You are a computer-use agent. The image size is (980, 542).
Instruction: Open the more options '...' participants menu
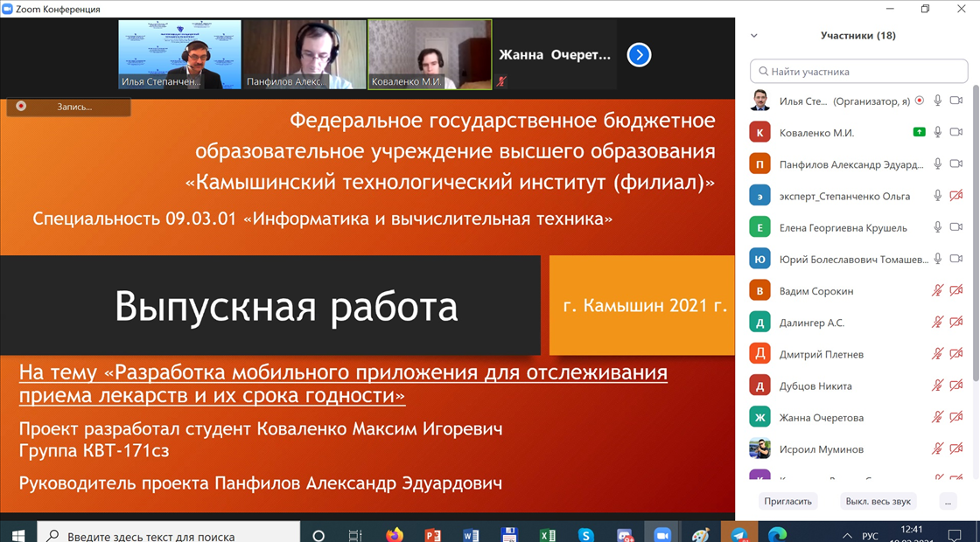click(947, 502)
